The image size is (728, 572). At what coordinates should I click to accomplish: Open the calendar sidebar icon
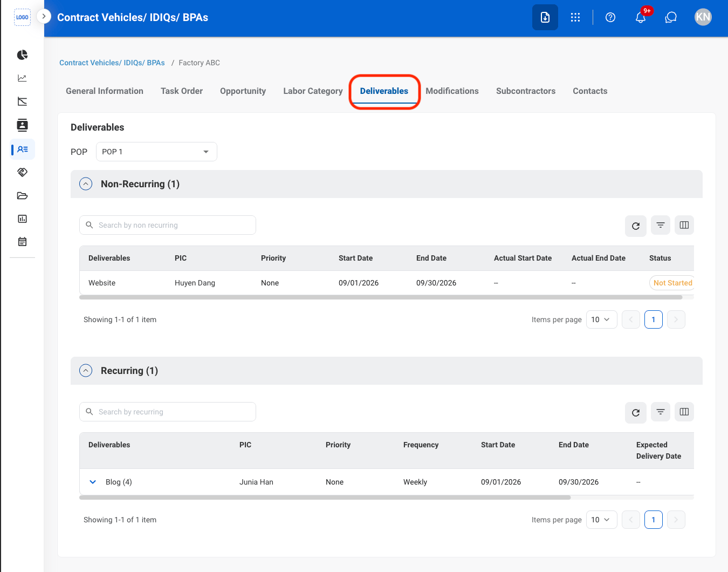click(22, 242)
